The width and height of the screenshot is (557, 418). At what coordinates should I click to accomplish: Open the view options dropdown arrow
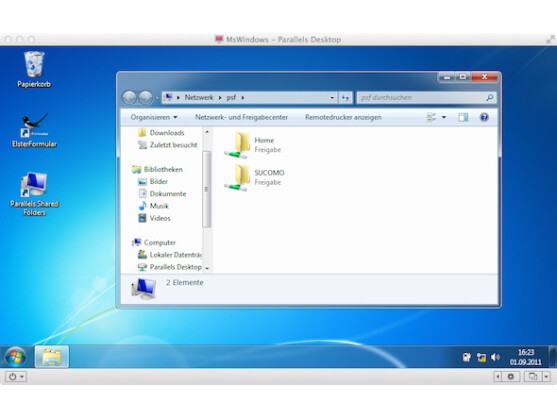point(444,117)
